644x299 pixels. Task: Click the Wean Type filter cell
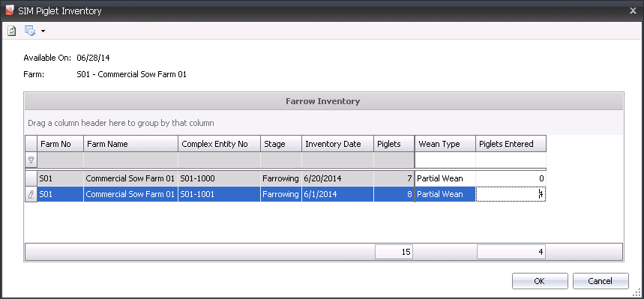[x=445, y=160]
